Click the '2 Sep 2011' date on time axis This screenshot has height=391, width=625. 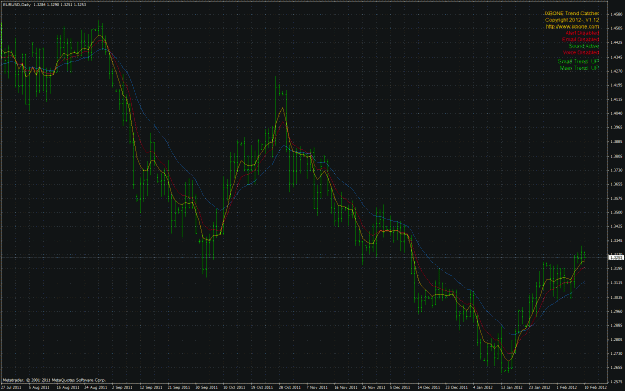click(122, 387)
